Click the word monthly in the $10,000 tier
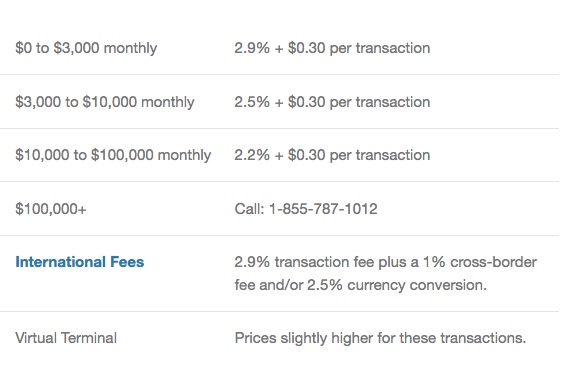Viewport: 564px width, 377px height. pyautogui.click(x=184, y=155)
